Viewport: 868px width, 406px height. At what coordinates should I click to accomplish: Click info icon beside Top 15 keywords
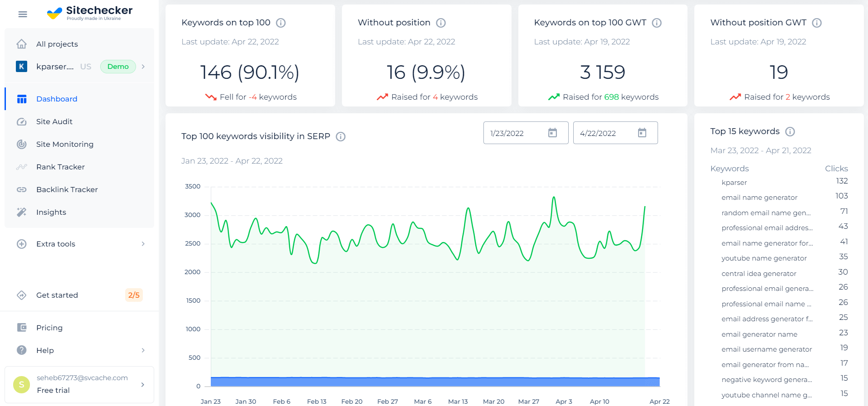(790, 131)
